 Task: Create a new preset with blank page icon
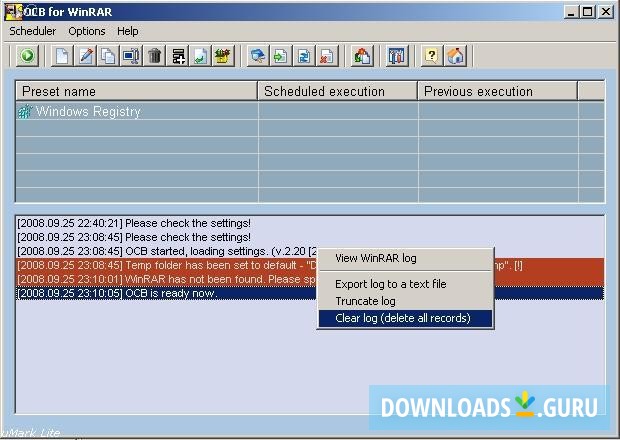pyautogui.click(x=62, y=56)
